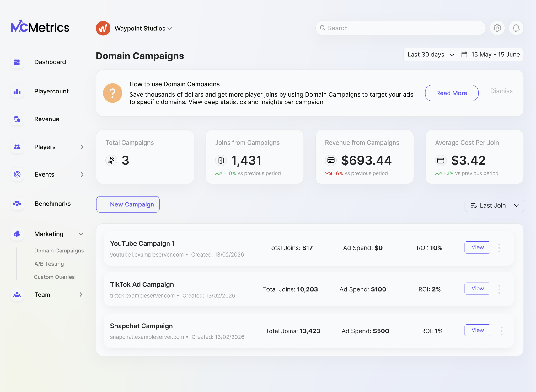This screenshot has width=536, height=392.
Task: Open the Last 30 days dropdown
Action: 431,55
